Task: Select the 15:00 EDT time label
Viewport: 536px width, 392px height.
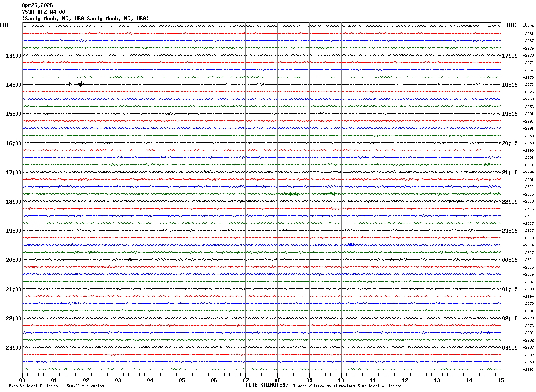Action: (x=13, y=114)
